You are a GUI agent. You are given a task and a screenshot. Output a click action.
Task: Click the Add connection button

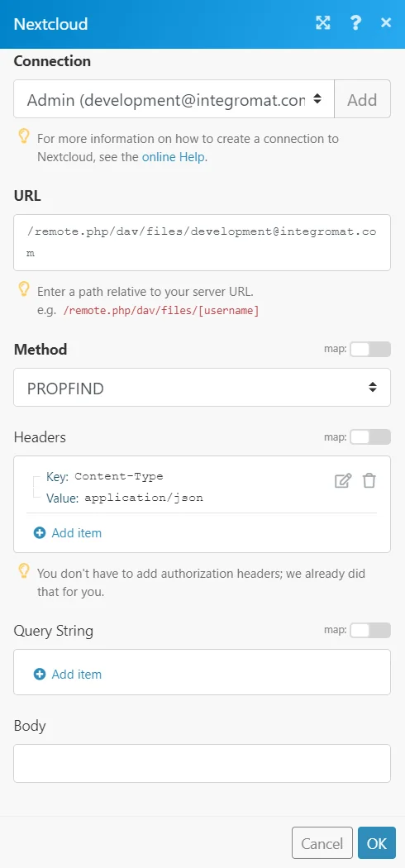tap(362, 99)
